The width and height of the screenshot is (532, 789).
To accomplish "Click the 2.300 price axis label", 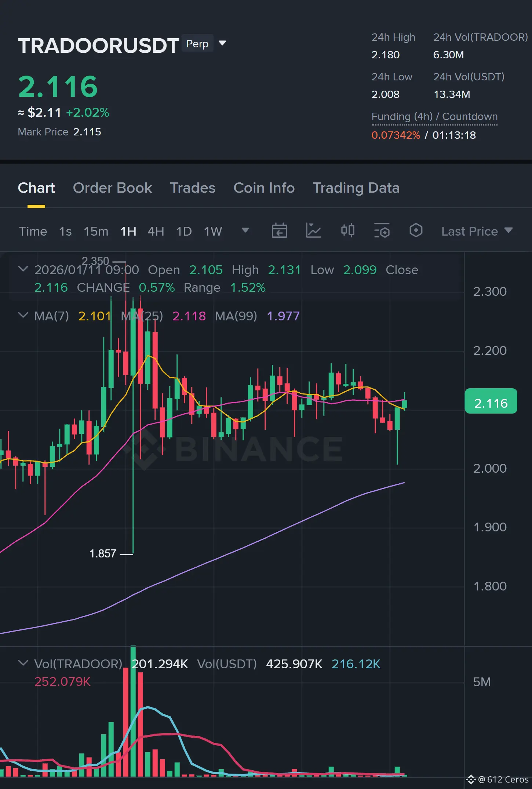I will 490,291.
